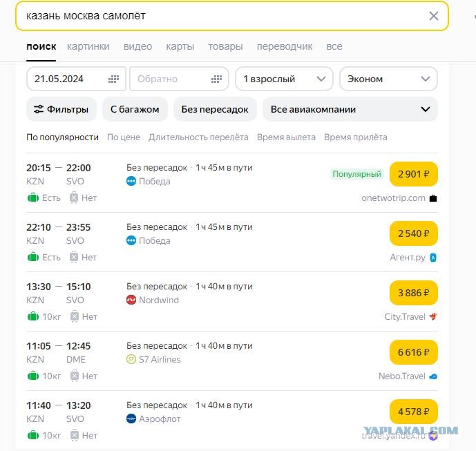Clear the search query with the X icon

[x=433, y=16]
